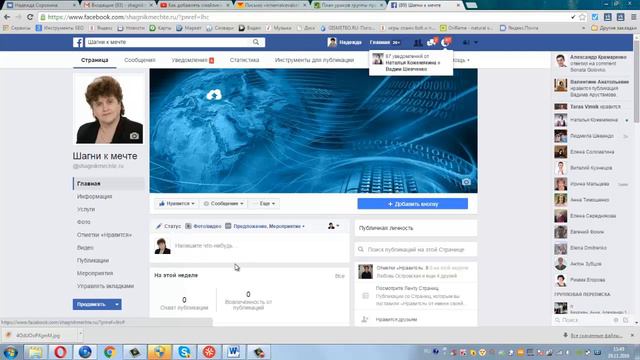Click downloaded jpg file in download bar
This screenshot has width=640, height=360.
[x=38, y=335]
